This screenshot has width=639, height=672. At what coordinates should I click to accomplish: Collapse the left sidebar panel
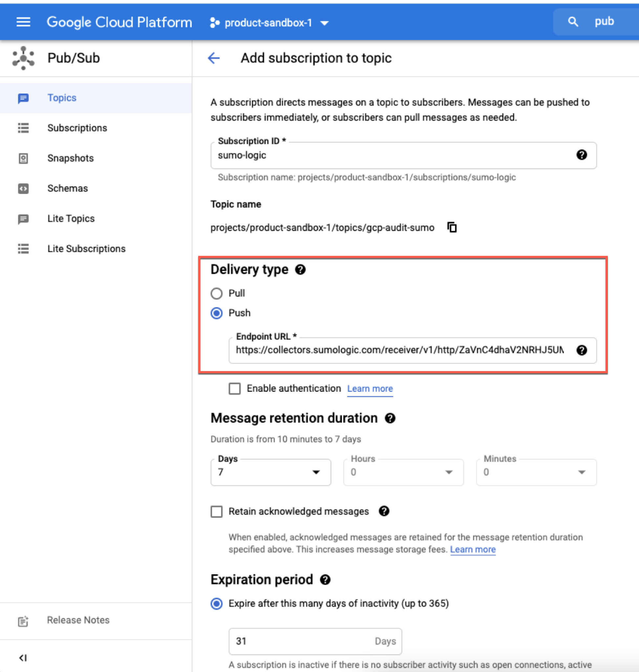(x=22, y=658)
